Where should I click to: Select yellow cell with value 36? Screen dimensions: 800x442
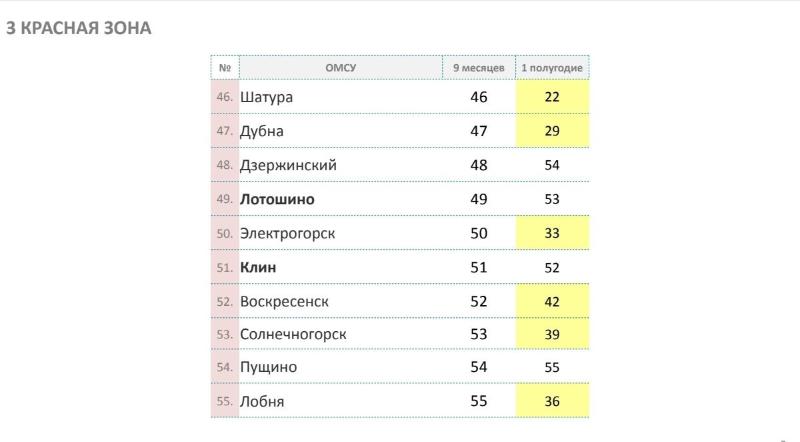552,401
